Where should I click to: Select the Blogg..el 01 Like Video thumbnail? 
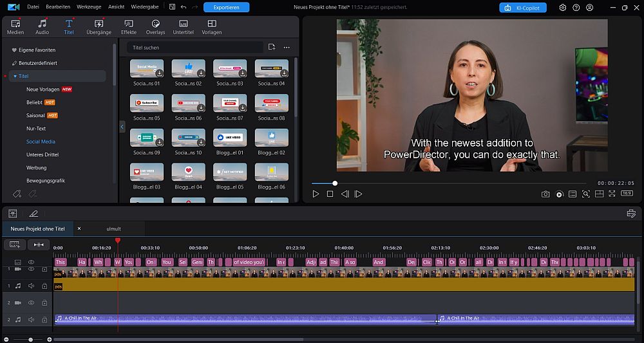pyautogui.click(x=230, y=138)
